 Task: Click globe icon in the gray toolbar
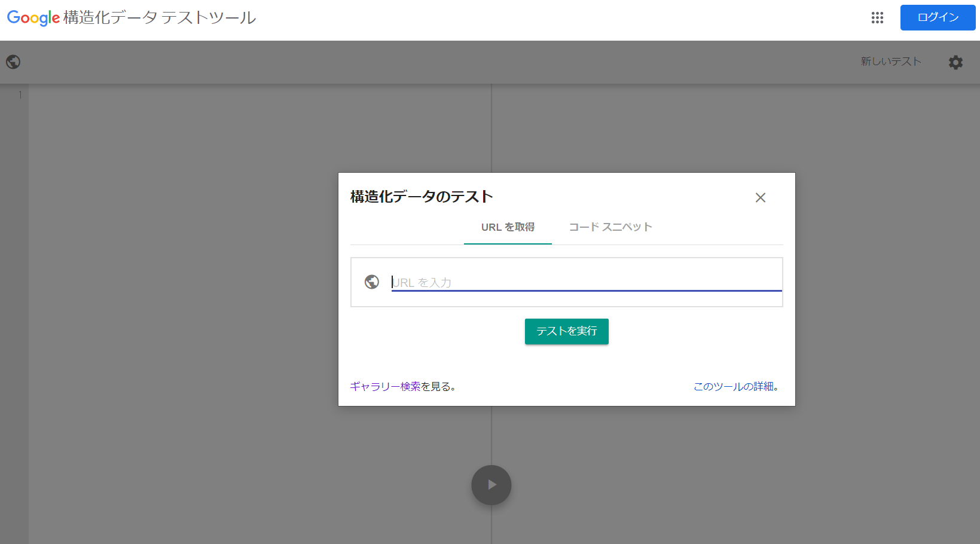tap(13, 62)
